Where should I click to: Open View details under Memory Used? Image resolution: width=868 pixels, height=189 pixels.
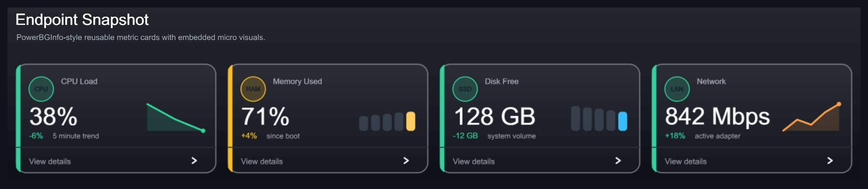262,161
